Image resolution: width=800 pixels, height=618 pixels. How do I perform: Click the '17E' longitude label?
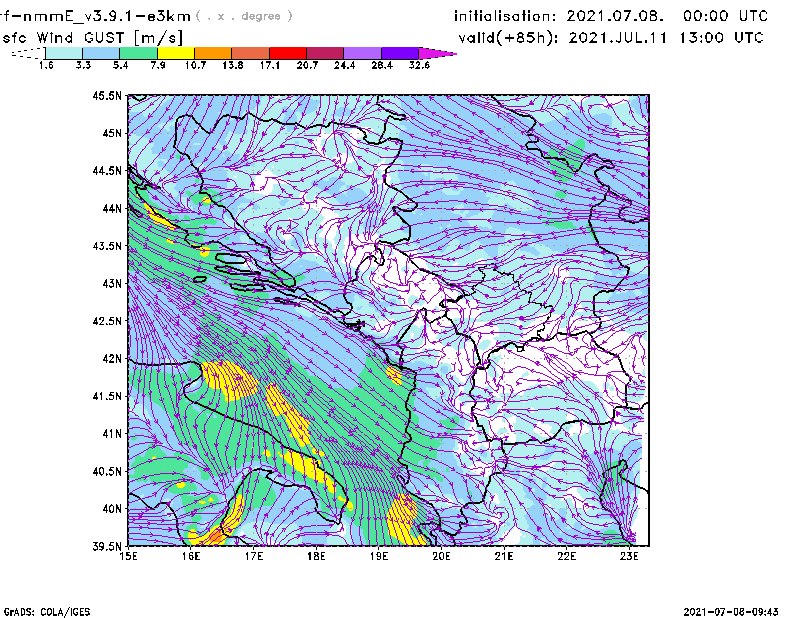click(254, 556)
